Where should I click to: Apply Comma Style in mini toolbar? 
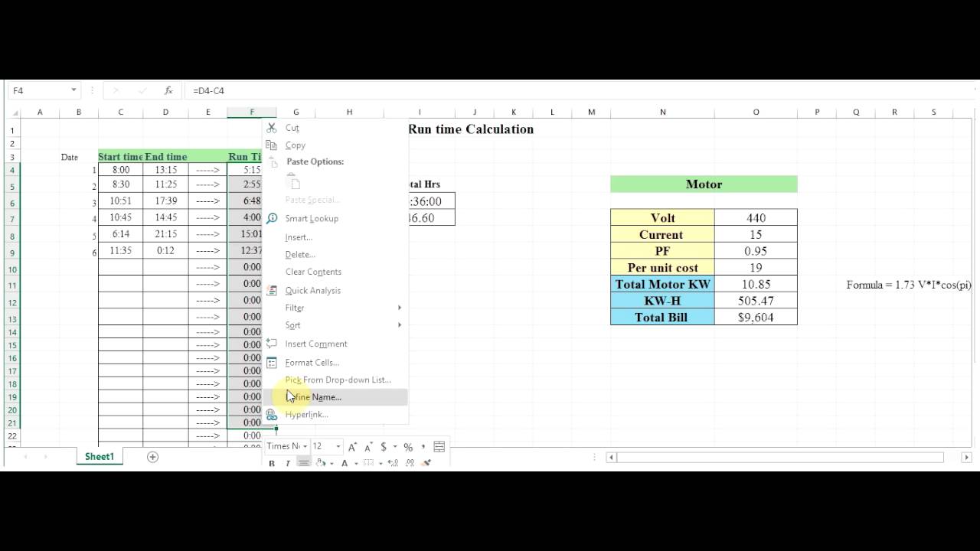pyautogui.click(x=423, y=447)
